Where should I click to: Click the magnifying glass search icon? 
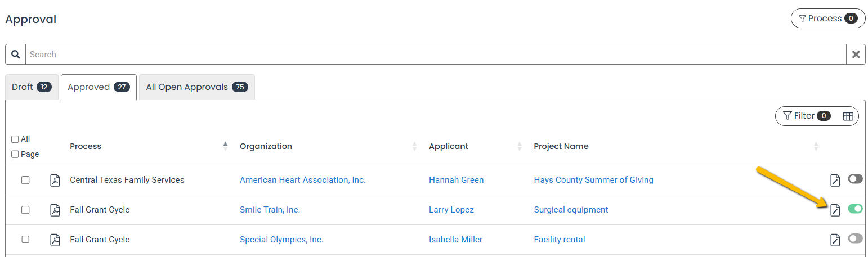click(16, 55)
